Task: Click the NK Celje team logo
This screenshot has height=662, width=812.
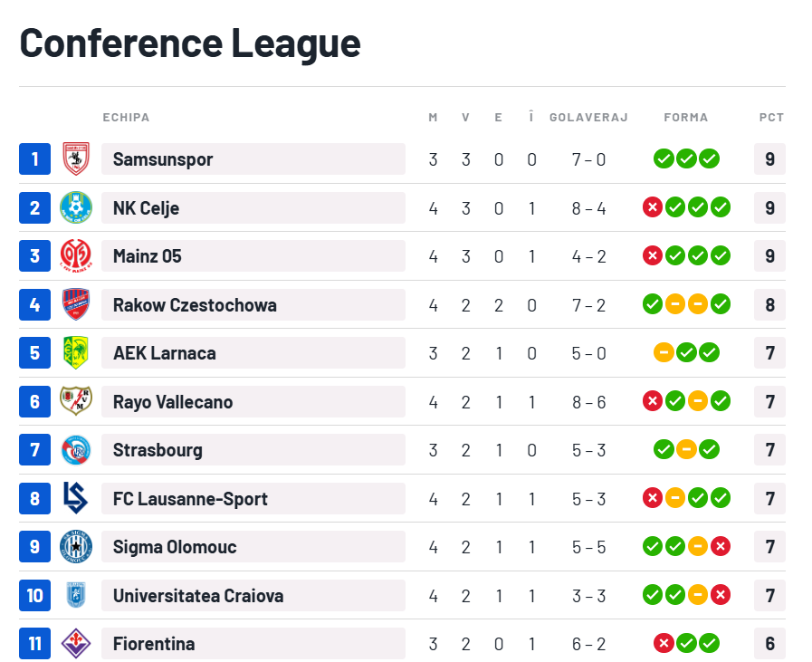Action: (x=76, y=208)
